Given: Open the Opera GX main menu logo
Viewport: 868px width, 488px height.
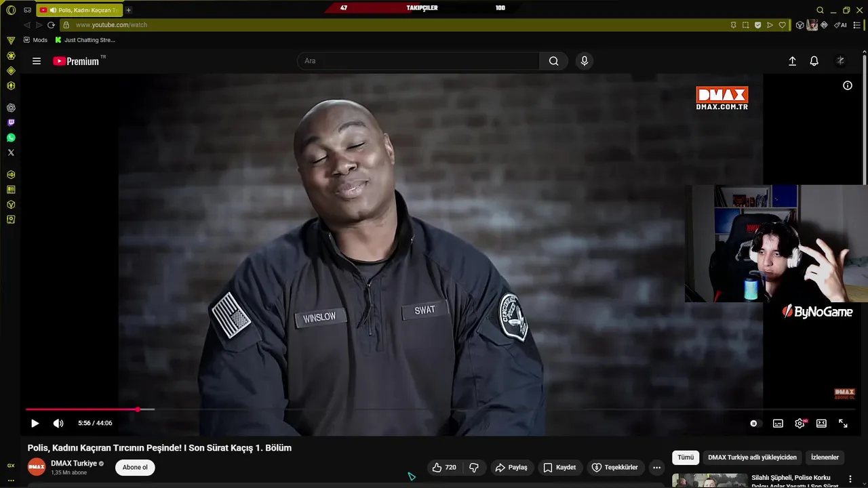Looking at the screenshot, I should point(11,10).
